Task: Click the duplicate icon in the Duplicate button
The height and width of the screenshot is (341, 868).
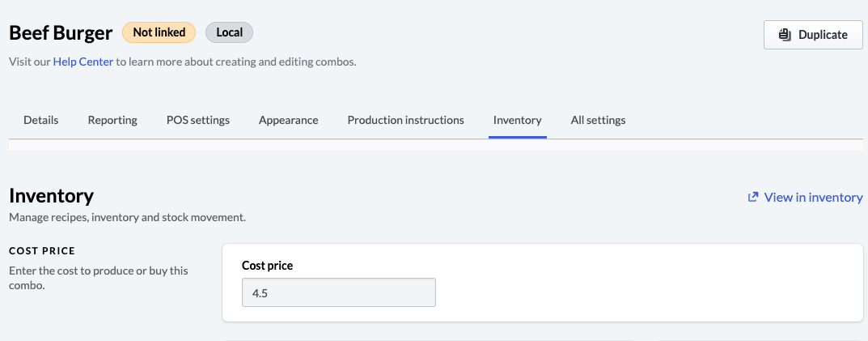Action: click(785, 35)
